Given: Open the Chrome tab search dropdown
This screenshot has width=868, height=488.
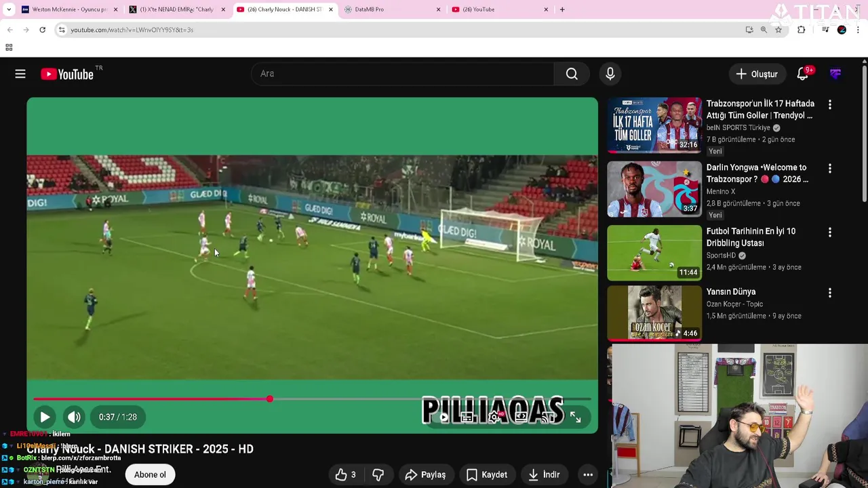Looking at the screenshot, I should [9, 9].
